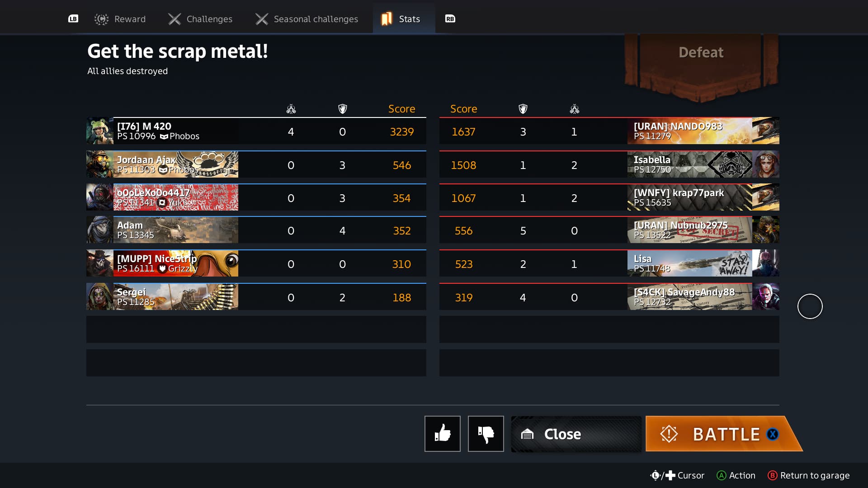
Task: Click the right team shield column icon
Action: pyautogui.click(x=523, y=109)
